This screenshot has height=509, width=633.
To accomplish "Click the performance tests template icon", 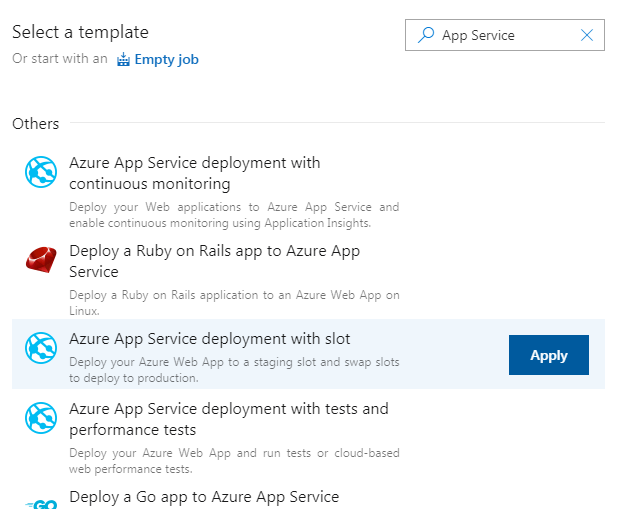I will point(41,418).
